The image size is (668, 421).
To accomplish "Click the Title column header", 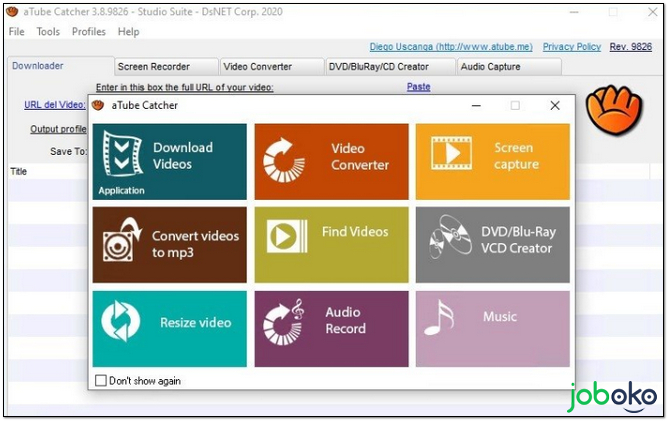I will point(18,171).
